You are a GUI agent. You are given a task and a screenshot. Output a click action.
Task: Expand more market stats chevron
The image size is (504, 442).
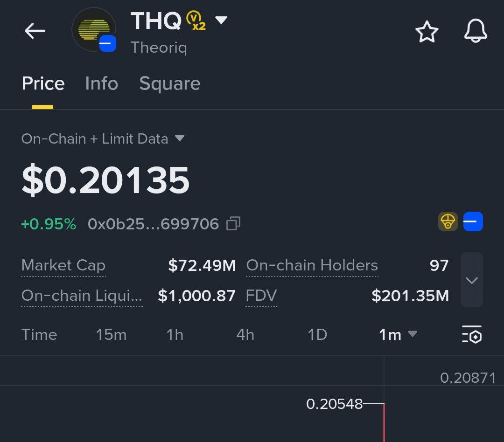point(471,280)
